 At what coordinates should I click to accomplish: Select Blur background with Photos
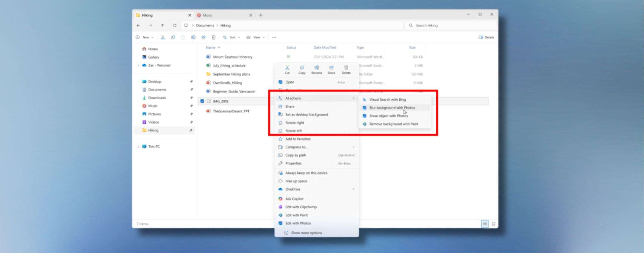[x=392, y=108]
